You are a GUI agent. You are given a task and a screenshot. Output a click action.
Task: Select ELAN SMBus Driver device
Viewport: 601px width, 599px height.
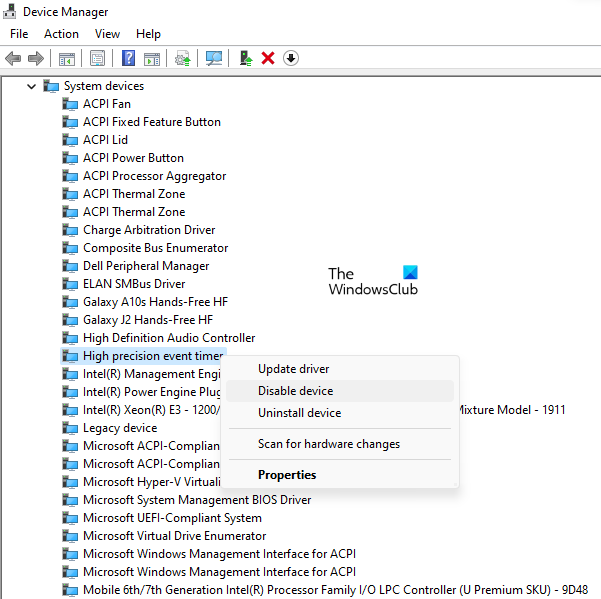click(x=134, y=284)
